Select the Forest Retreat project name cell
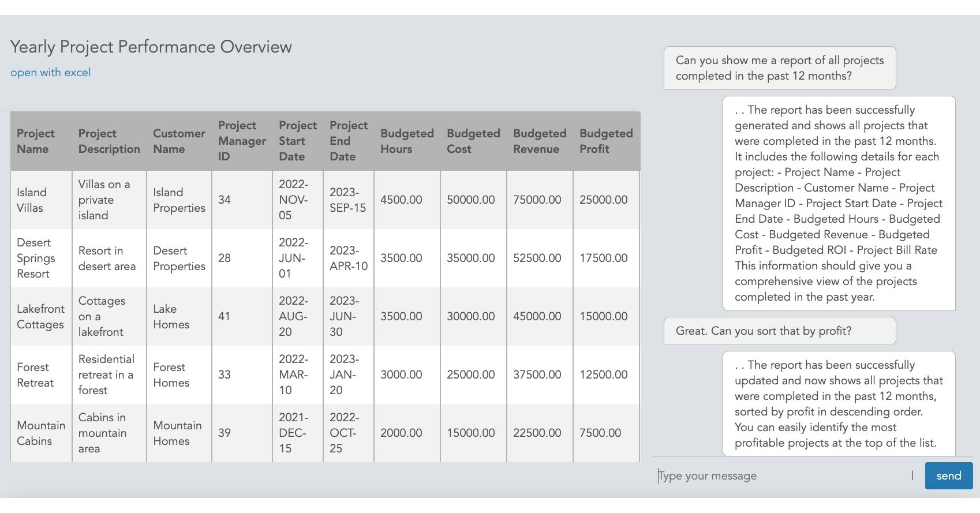The image size is (980, 513). [35, 375]
